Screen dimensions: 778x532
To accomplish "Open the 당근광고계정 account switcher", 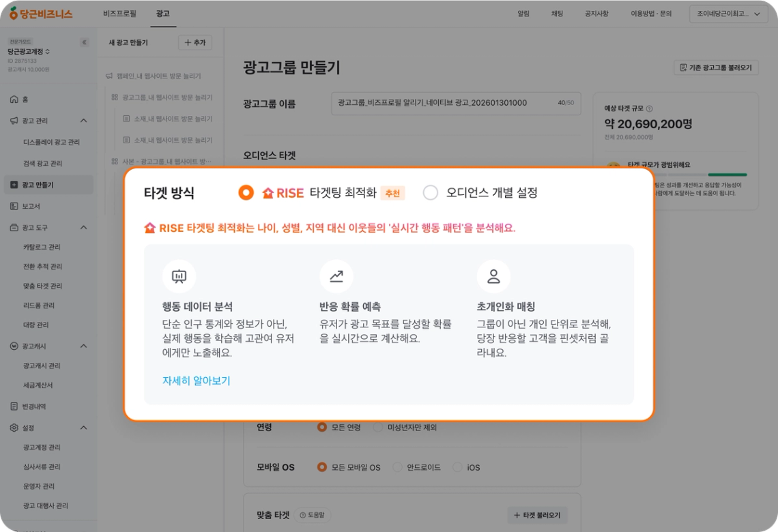I will point(28,52).
